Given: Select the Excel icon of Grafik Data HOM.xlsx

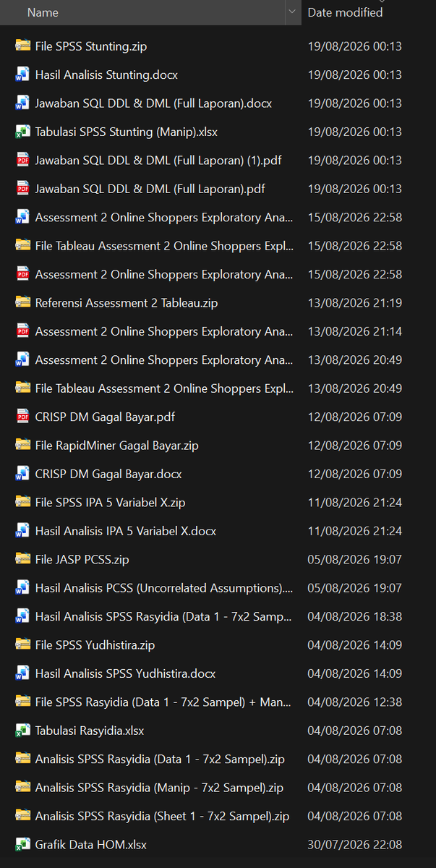Looking at the screenshot, I should (x=22, y=844).
